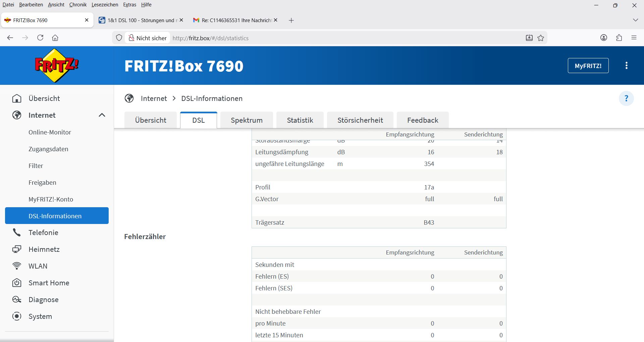The width and height of the screenshot is (644, 342).
Task: Open Filter in sidebar
Action: 36,166
